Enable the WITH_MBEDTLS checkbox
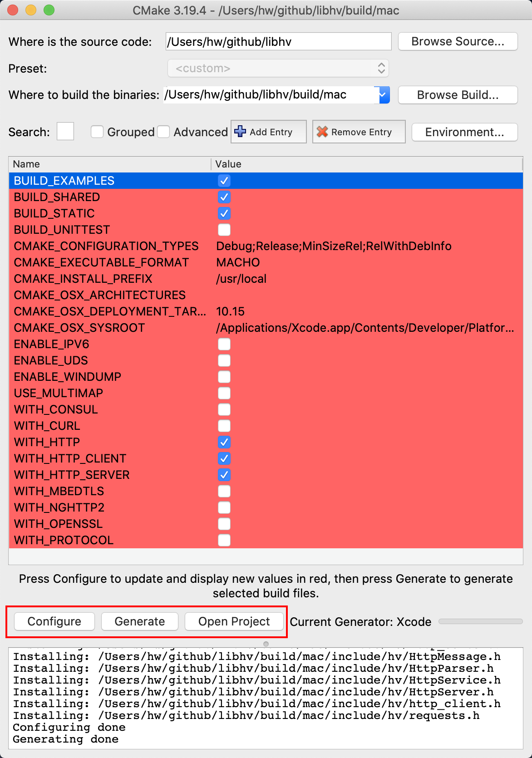The width and height of the screenshot is (532, 758). [x=224, y=491]
